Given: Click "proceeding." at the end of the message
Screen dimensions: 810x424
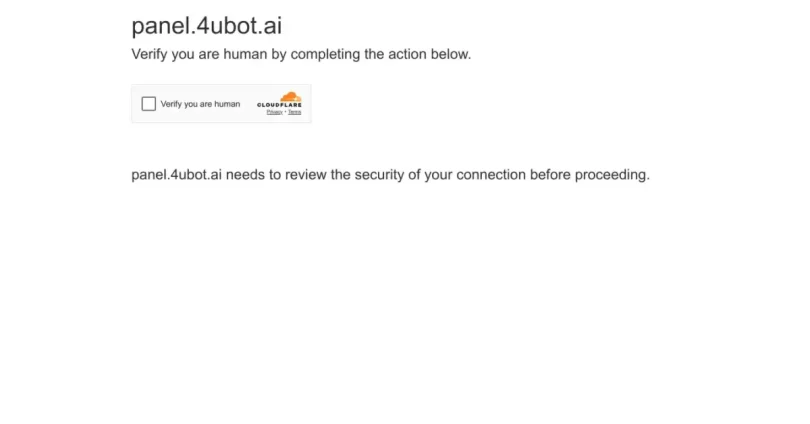Looking at the screenshot, I should pos(611,175).
